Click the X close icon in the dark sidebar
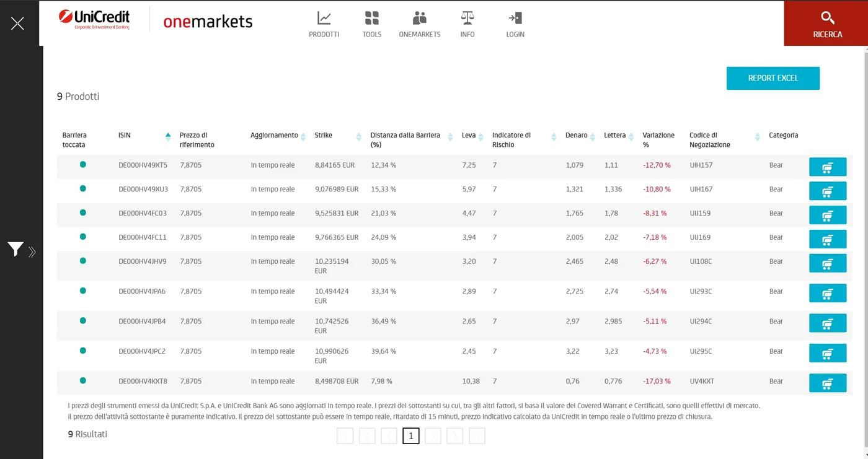The width and height of the screenshot is (868, 459). click(17, 24)
